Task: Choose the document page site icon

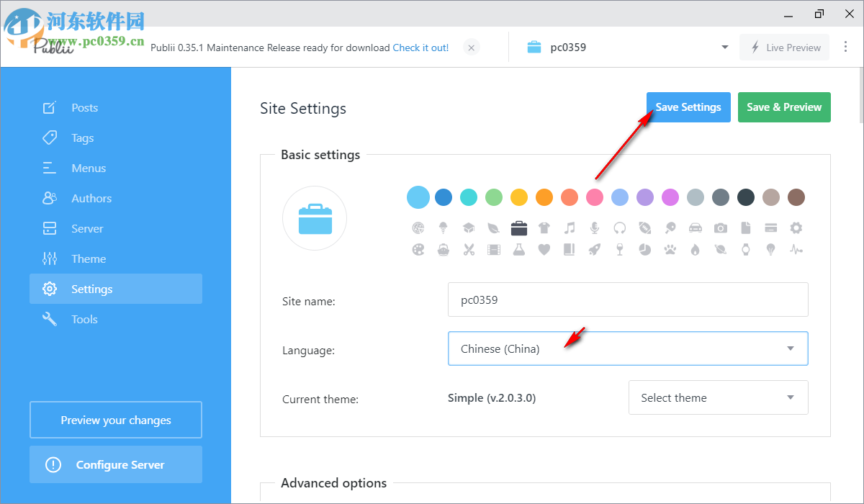Action: tap(746, 228)
